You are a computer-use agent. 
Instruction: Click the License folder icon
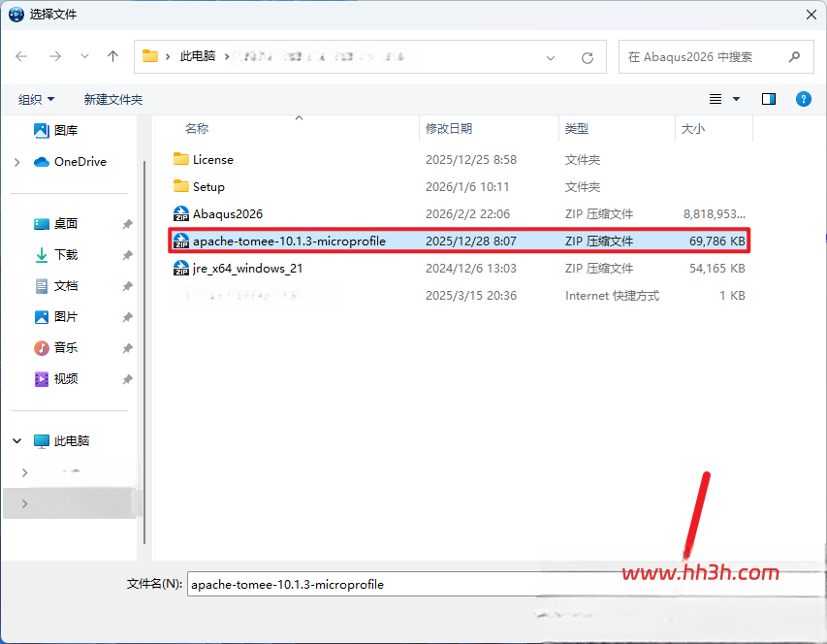[181, 159]
